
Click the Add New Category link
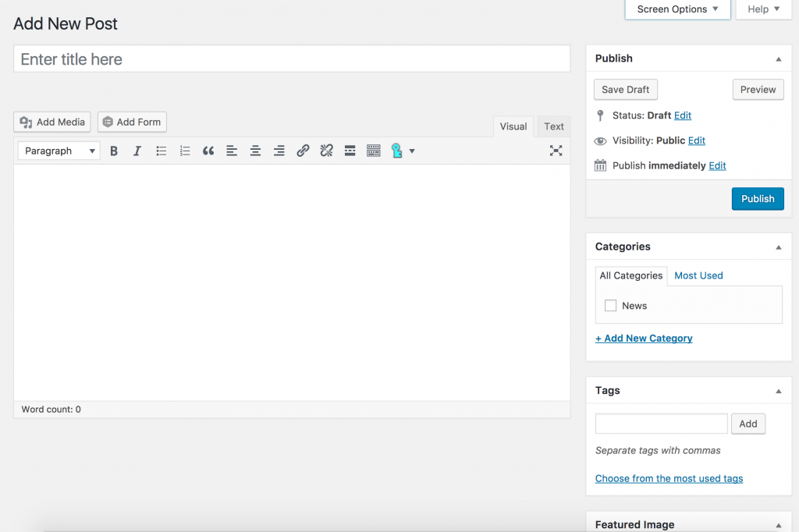coord(644,339)
